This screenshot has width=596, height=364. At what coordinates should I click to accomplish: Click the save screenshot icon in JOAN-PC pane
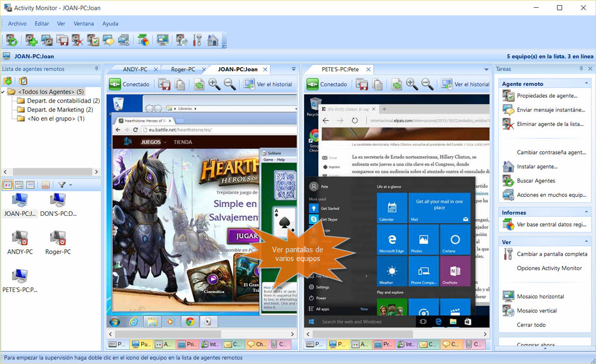point(164,84)
